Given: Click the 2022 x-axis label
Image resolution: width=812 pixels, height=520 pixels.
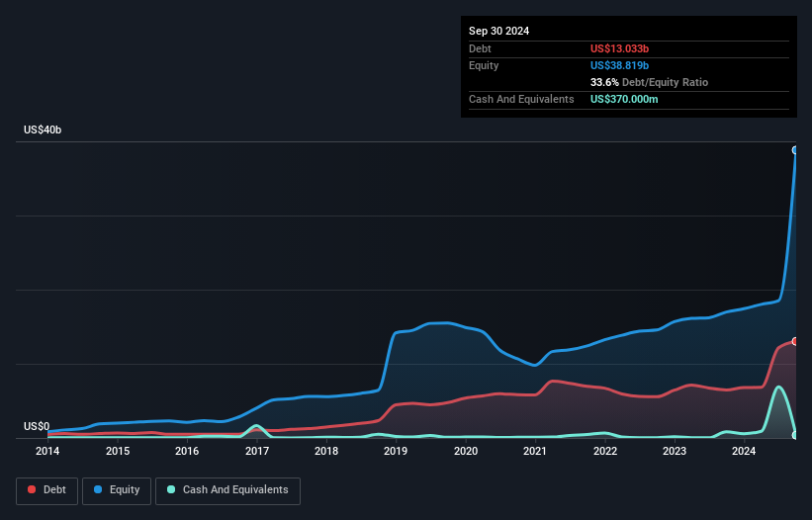Looking at the screenshot, I should pyautogui.click(x=605, y=451).
